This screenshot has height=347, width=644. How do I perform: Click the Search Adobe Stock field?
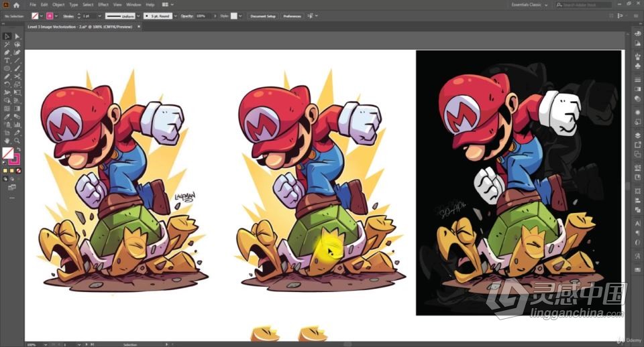(584, 5)
